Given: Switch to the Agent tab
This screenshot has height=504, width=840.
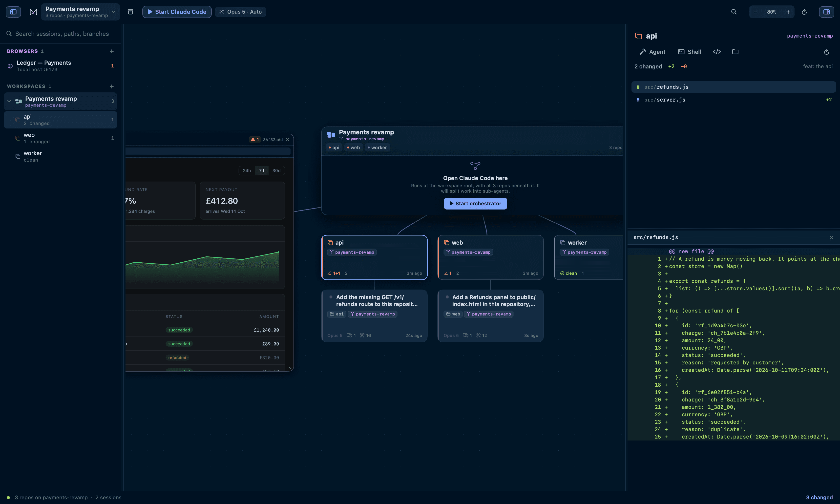Looking at the screenshot, I should (x=652, y=52).
